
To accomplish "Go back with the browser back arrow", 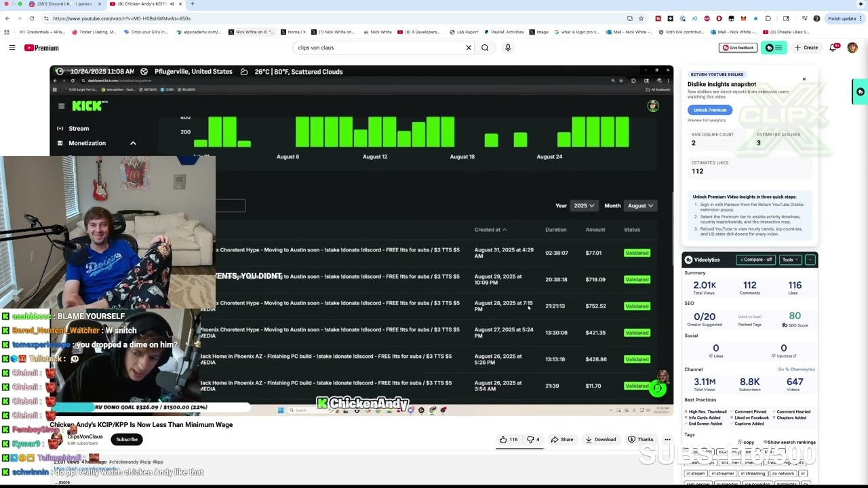I will click(7, 18).
